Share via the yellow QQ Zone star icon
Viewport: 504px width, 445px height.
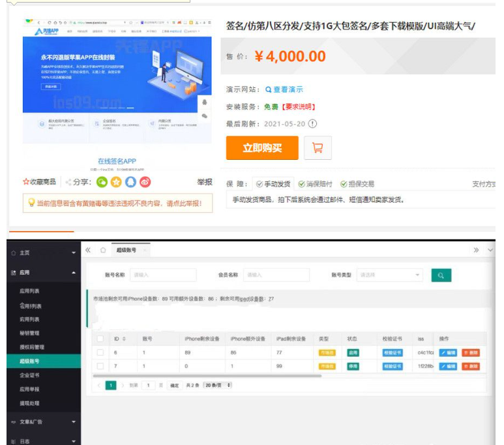pyautogui.click(x=116, y=182)
